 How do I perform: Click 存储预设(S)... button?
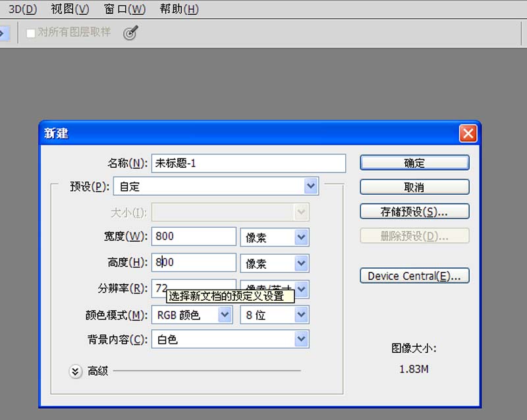point(414,212)
